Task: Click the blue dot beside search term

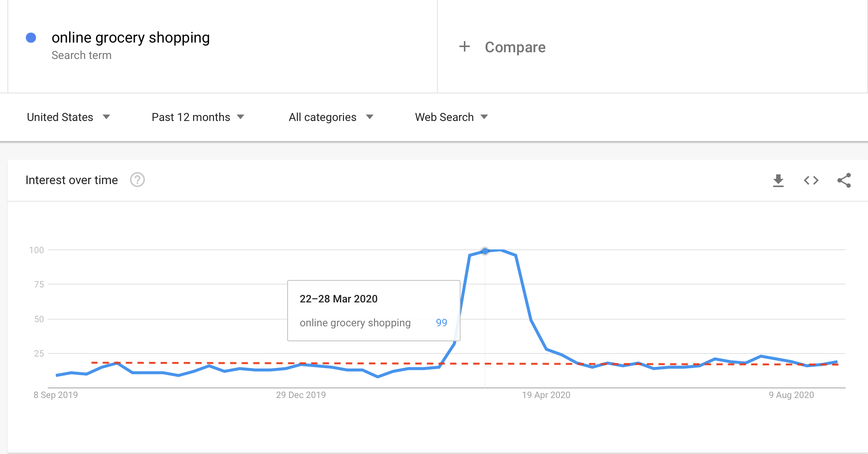Action: (31, 38)
